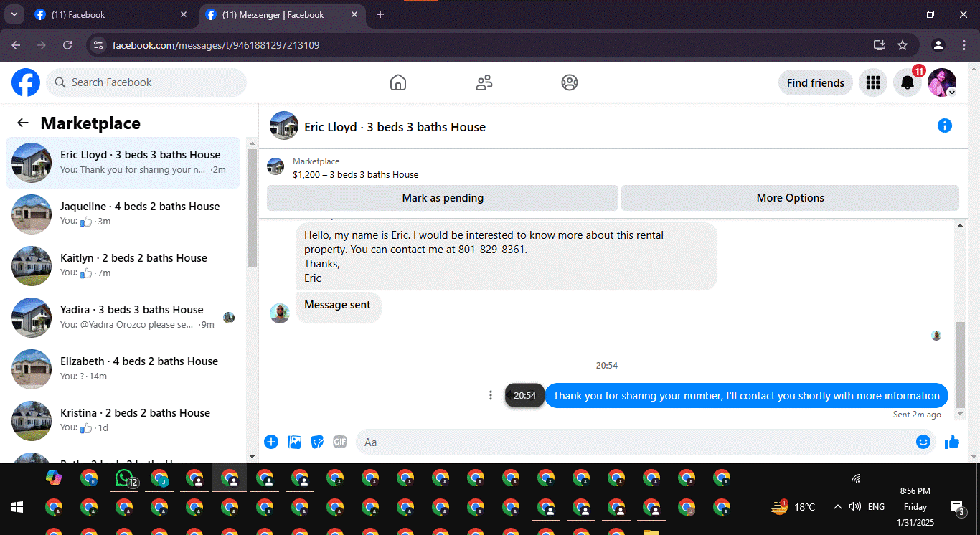Viewport: 980px width, 535px height.
Task: Open the three-dot menu beside the sent message
Action: pos(491,395)
